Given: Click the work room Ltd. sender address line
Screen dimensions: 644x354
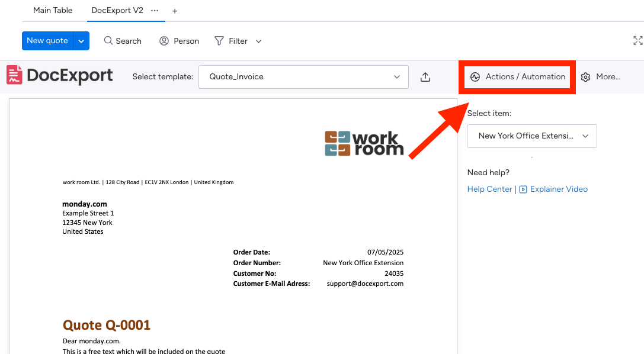Looking at the screenshot, I should (x=148, y=182).
